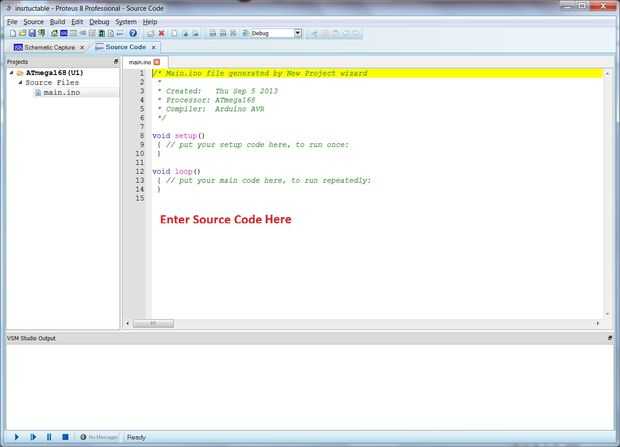This screenshot has height=447, width=620.
Task: Collapse the ATmega168 (U1) project node
Action: (11, 73)
